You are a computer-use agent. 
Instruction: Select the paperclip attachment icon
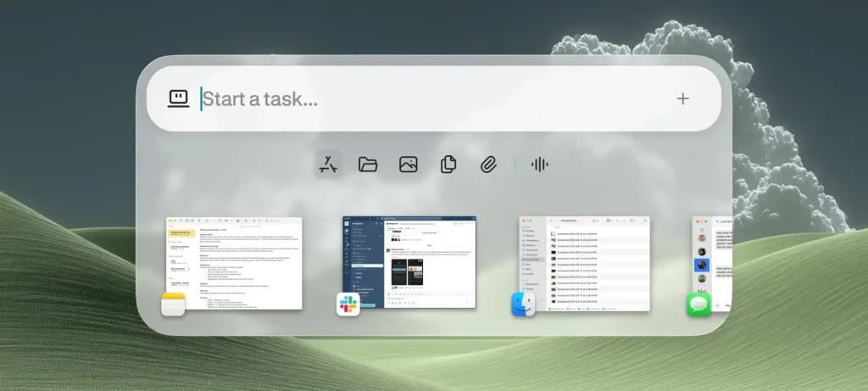pyautogui.click(x=487, y=165)
